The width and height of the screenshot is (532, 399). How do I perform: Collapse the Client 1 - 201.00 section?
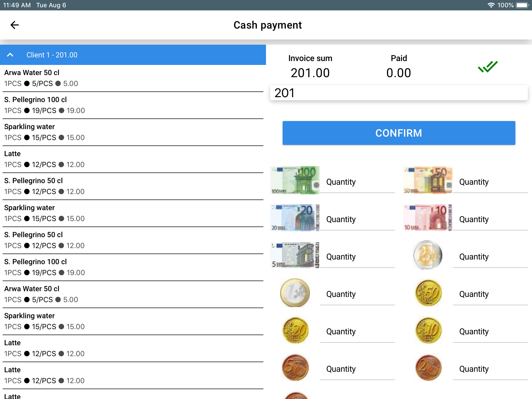[x=10, y=55]
